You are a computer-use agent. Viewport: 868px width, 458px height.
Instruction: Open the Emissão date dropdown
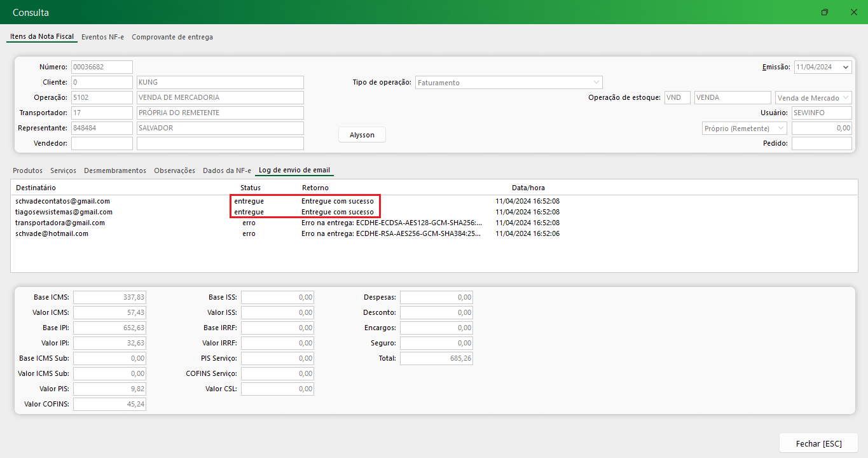pyautogui.click(x=845, y=67)
